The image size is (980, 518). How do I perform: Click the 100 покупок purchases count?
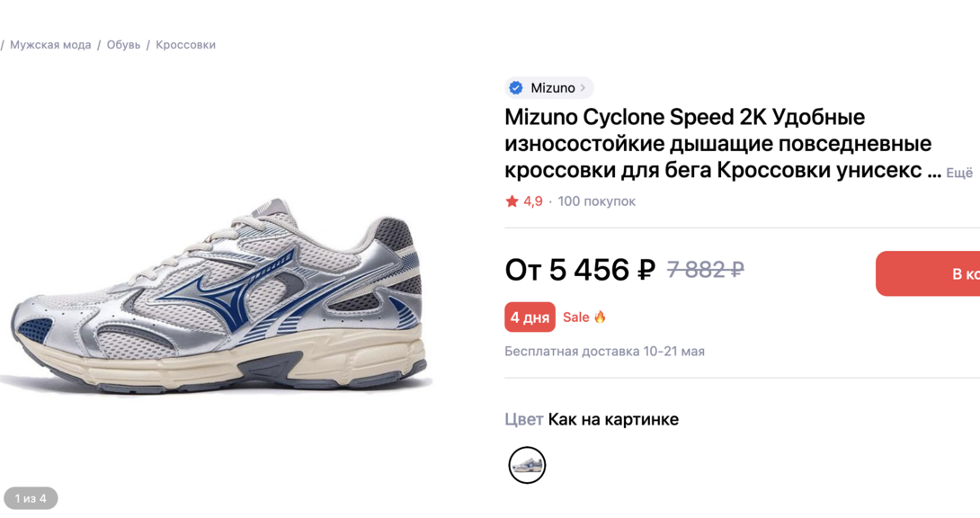596,201
